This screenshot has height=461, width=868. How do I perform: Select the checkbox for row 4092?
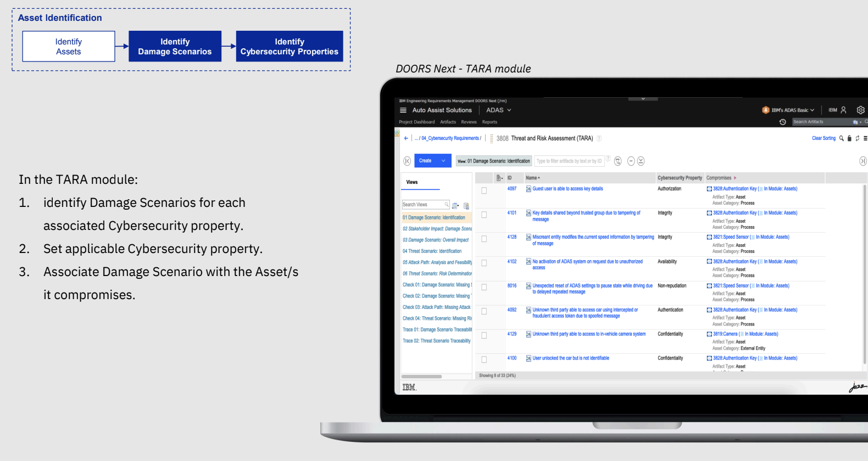click(484, 311)
